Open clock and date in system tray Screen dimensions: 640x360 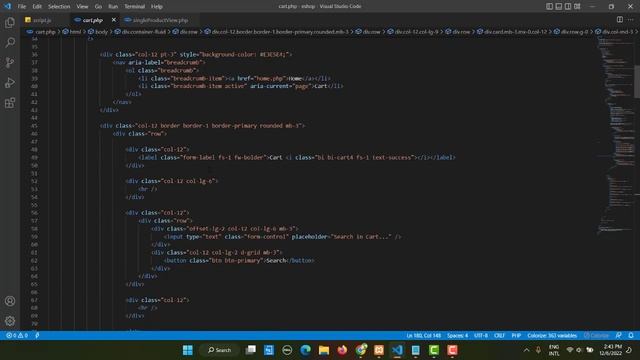pos(612,350)
